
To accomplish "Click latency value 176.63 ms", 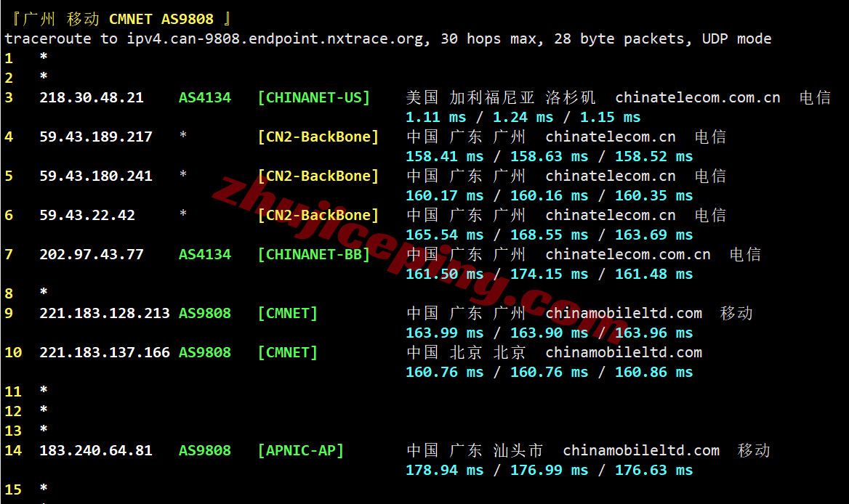I will click(x=653, y=471).
